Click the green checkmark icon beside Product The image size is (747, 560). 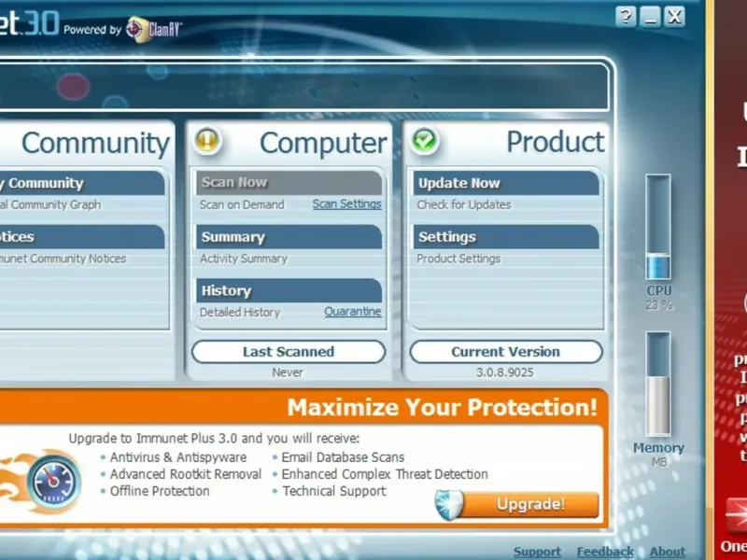[425, 141]
